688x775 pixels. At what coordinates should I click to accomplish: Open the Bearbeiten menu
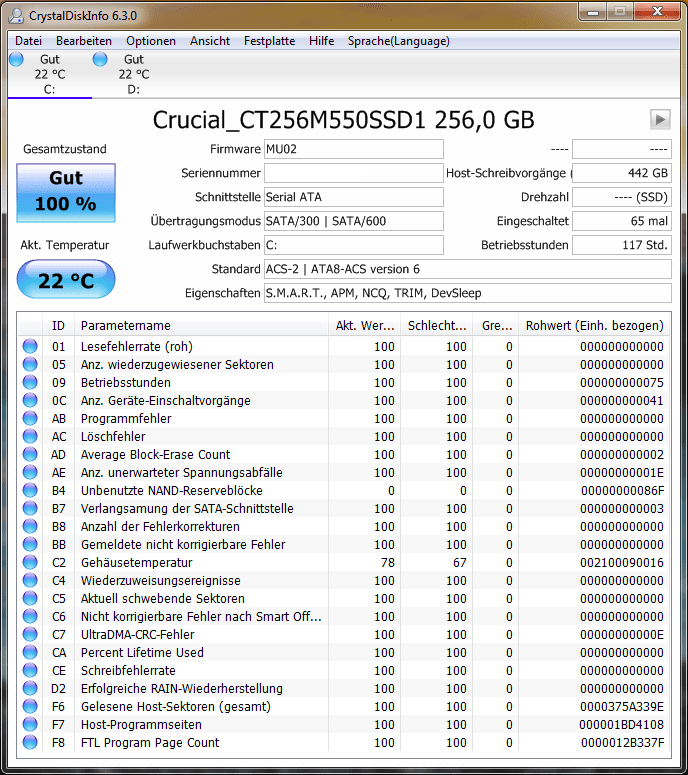tap(84, 41)
